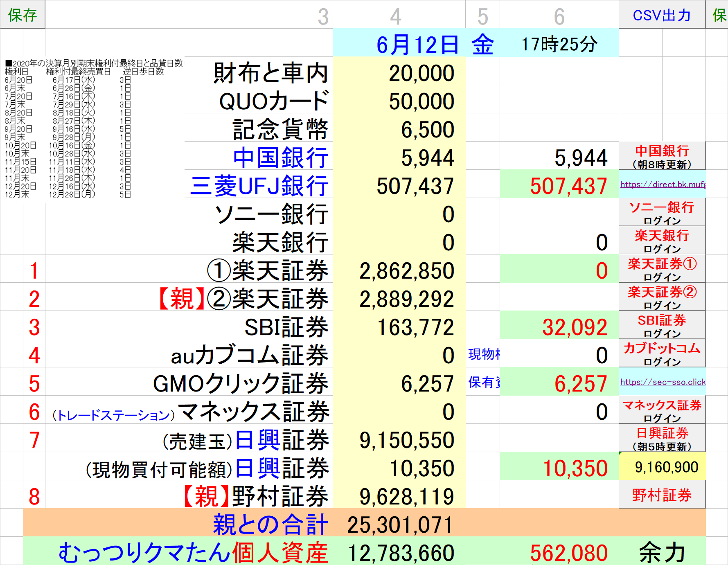Select the QUOカード label cell
Viewport: 728px width, 565px height.
258,99
